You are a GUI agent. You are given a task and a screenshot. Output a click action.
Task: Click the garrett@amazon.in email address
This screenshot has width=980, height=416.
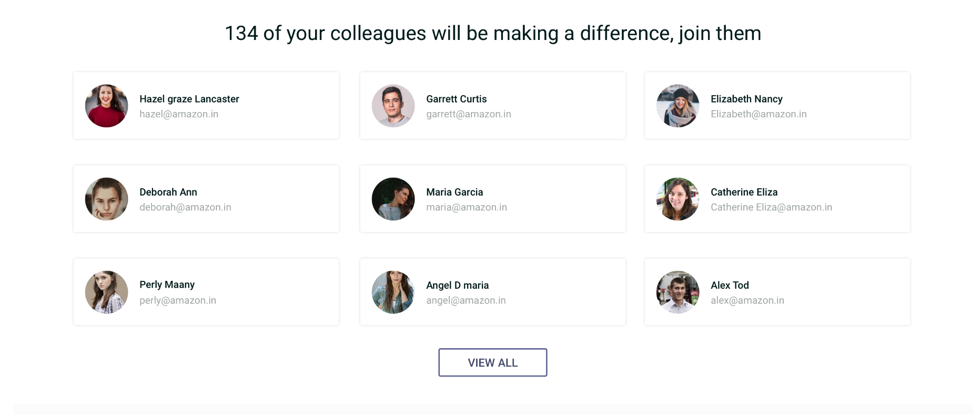[x=468, y=114]
